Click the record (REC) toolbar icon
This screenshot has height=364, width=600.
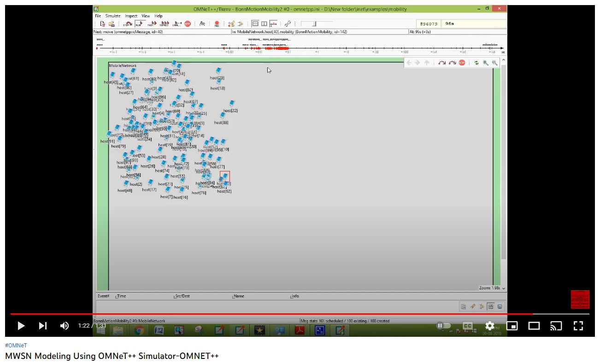(217, 24)
